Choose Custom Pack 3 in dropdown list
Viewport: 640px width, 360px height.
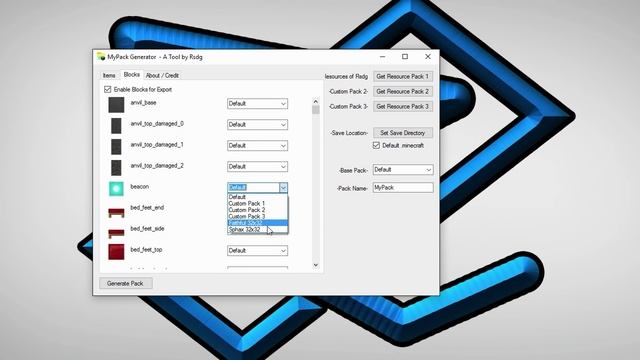coord(258,216)
